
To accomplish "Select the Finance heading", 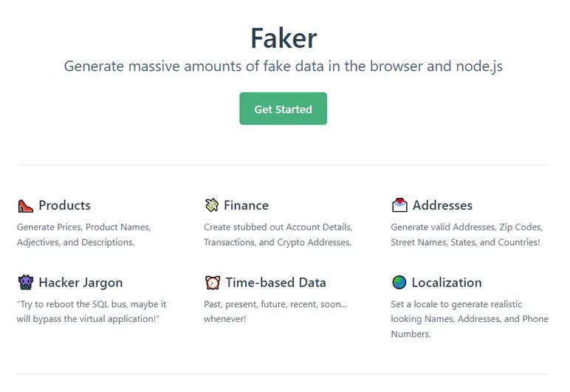I will 247,205.
